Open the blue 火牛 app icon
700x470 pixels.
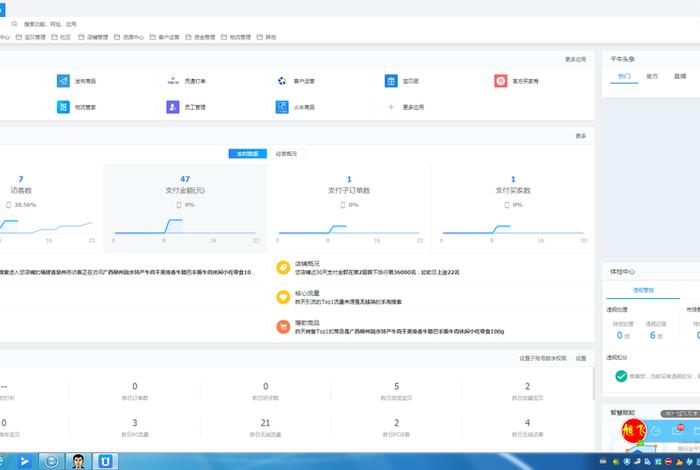282,107
